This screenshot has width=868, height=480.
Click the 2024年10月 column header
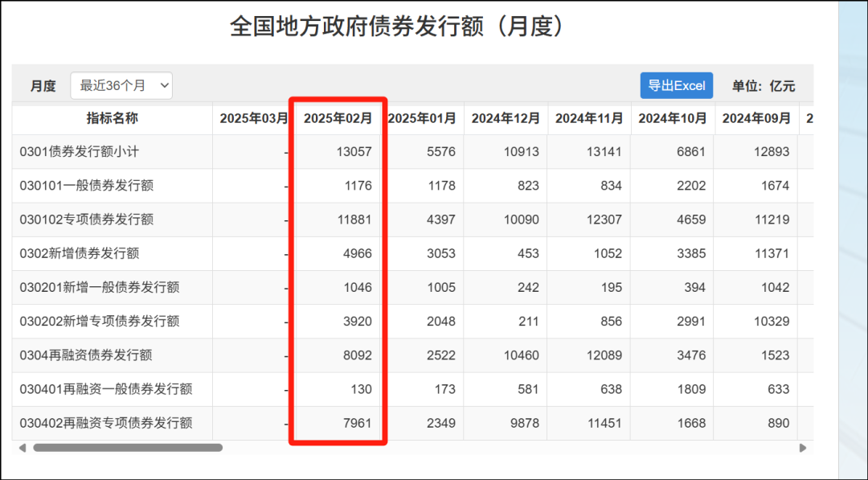pyautogui.click(x=673, y=118)
